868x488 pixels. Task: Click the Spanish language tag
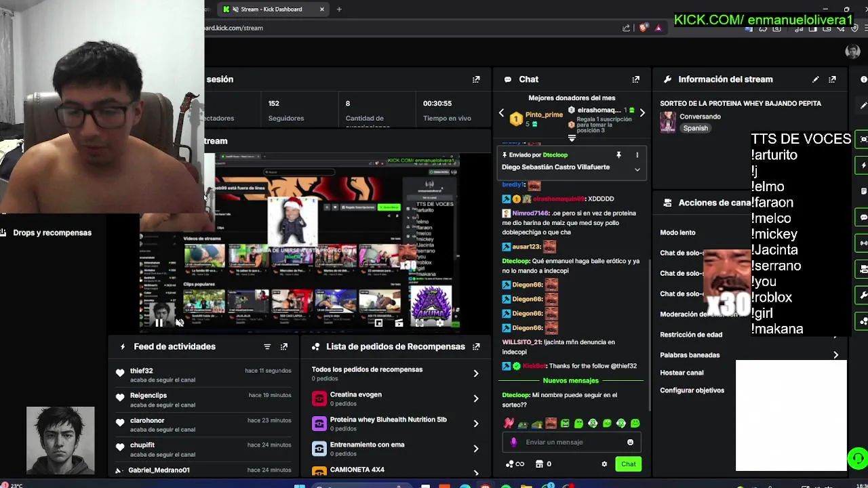[695, 128]
